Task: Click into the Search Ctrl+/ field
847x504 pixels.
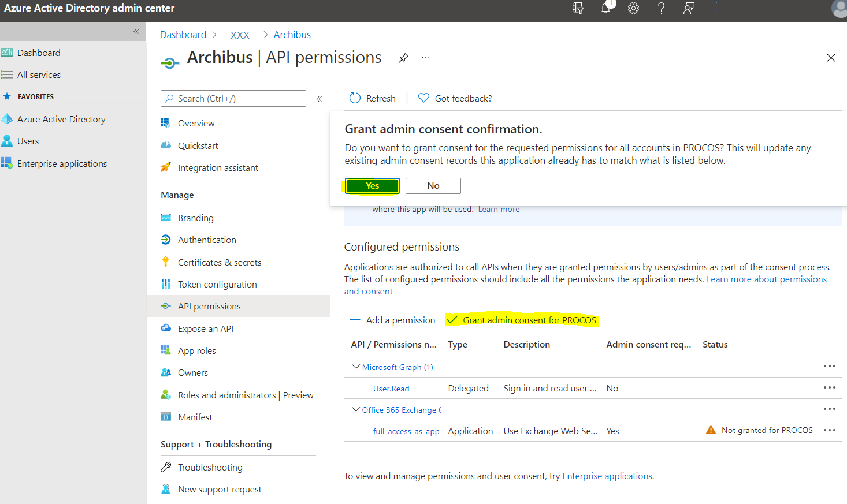Action: [233, 98]
